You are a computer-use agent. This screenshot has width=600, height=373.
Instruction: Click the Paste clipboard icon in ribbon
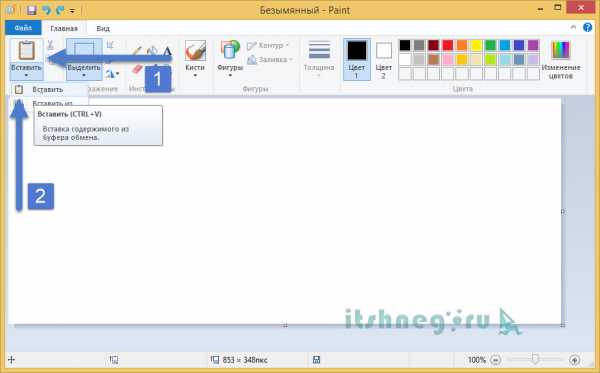26,50
